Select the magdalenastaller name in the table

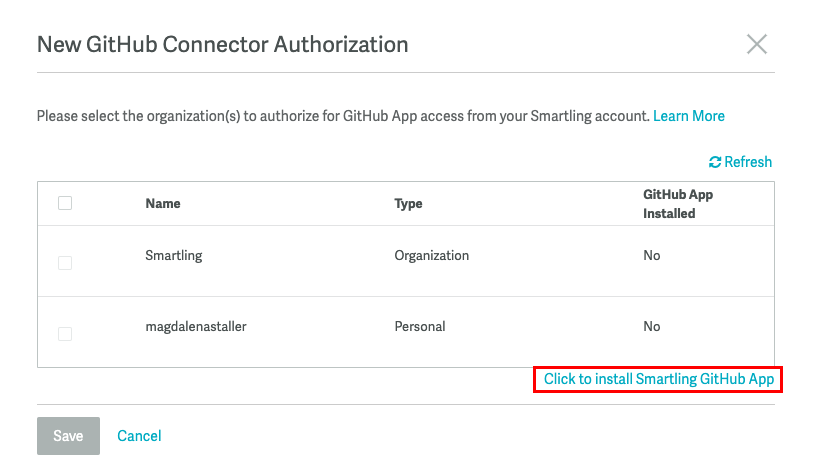[196, 327]
